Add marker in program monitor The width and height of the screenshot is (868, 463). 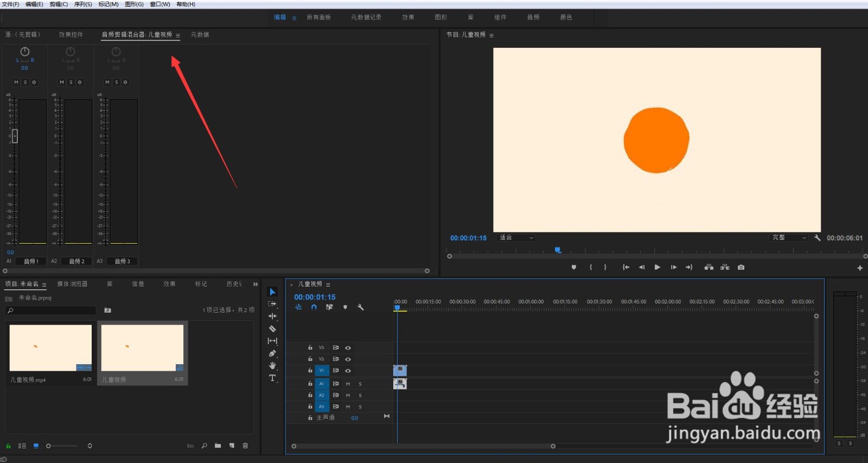coord(574,267)
